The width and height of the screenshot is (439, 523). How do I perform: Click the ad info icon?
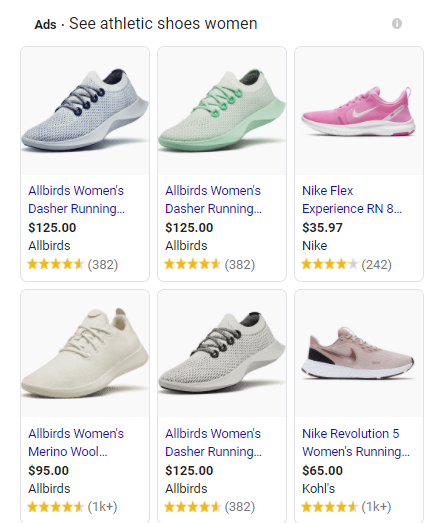click(397, 24)
